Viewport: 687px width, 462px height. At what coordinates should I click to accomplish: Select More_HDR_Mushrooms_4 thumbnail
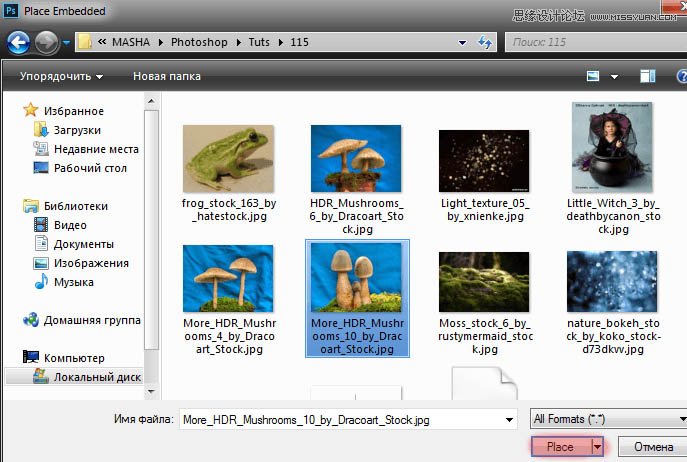[228, 278]
